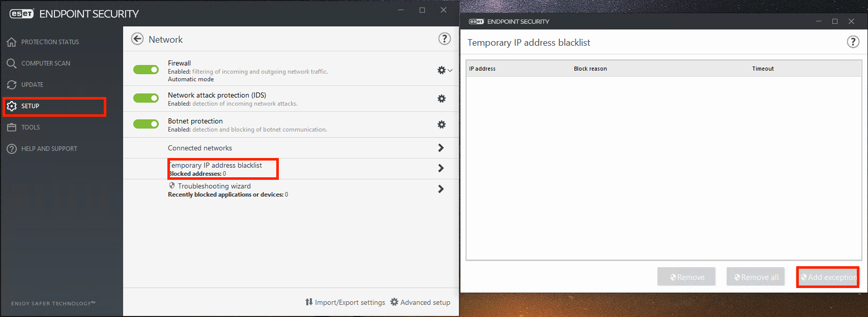The height and width of the screenshot is (317, 868).
Task: Click the Advanced setup gear icon
Action: click(x=394, y=302)
